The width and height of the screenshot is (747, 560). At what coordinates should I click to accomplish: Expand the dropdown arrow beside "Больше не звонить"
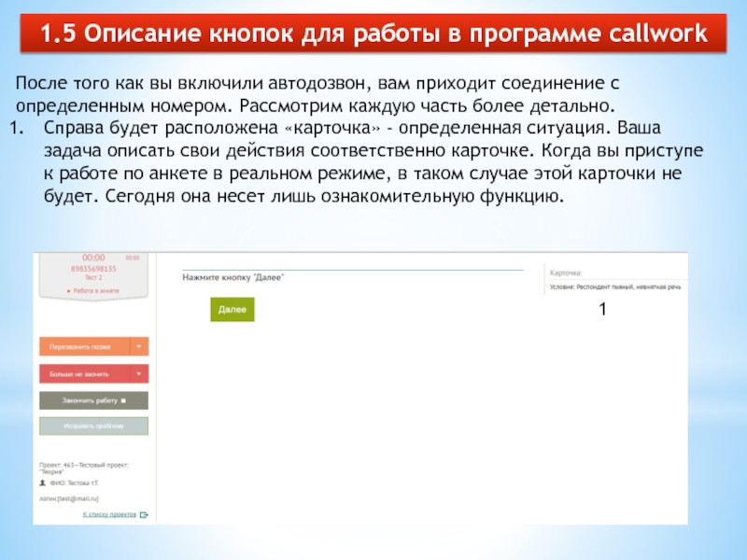click(139, 374)
